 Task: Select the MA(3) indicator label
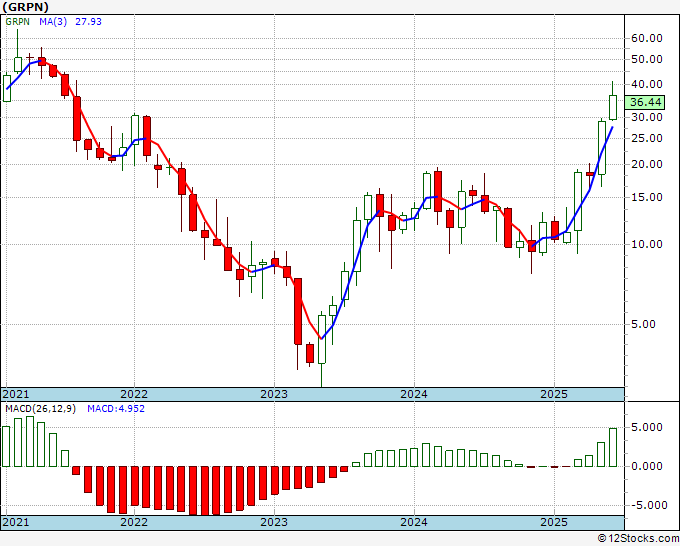[x=53, y=21]
